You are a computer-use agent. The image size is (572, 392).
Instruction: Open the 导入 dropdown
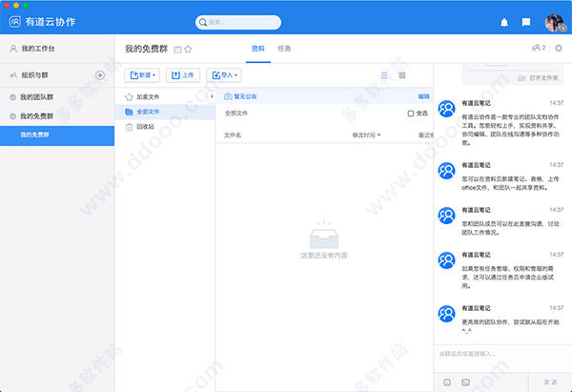pyautogui.click(x=224, y=75)
